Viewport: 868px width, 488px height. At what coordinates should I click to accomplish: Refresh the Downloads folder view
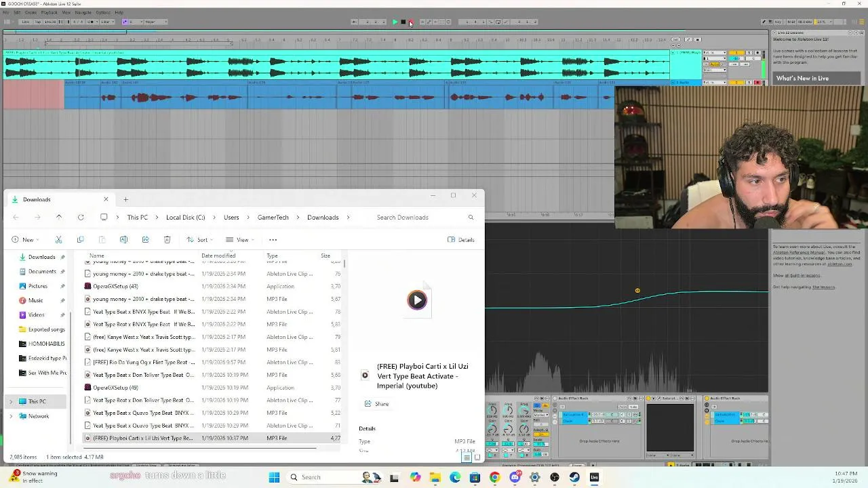(81, 218)
